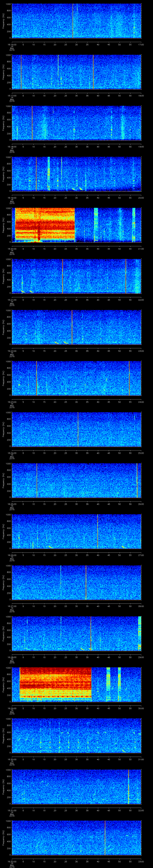The height and width of the screenshot is (868, 153).
Task: Click the 33:00 end time label
Action: click(141, 861)
